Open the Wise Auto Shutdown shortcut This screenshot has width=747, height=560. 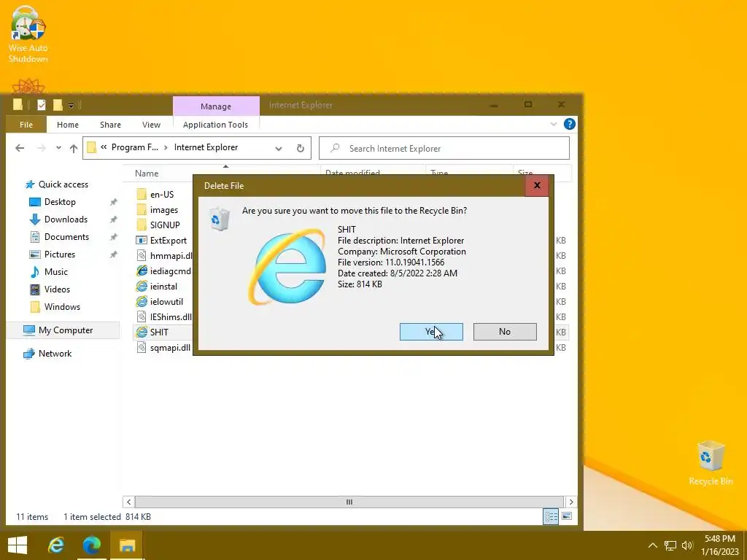28,34
